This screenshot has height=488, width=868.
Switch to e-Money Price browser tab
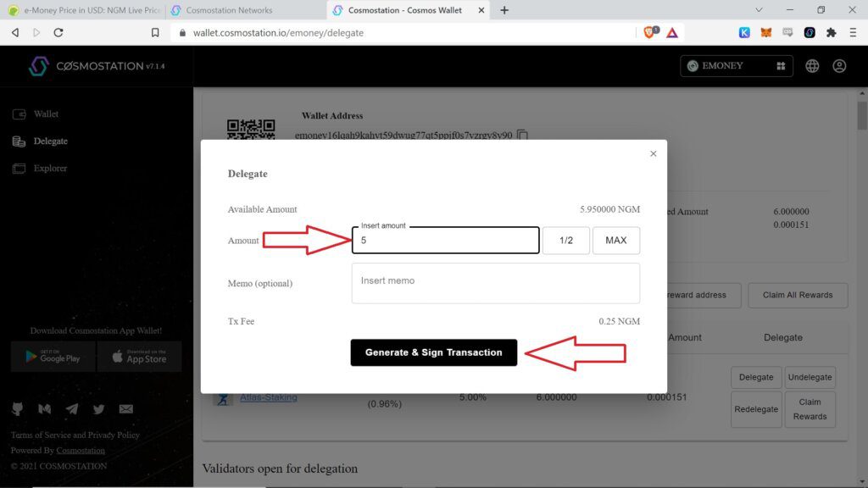coord(84,10)
